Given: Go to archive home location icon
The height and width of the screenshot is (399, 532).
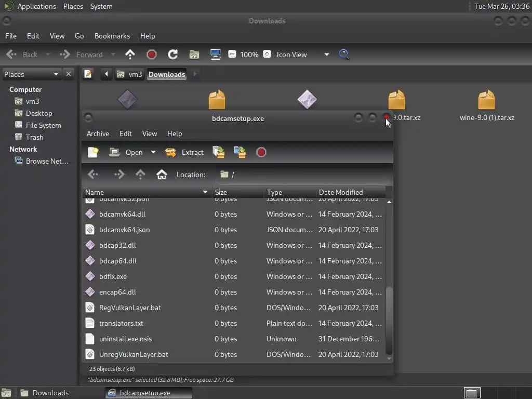Looking at the screenshot, I should (162, 175).
